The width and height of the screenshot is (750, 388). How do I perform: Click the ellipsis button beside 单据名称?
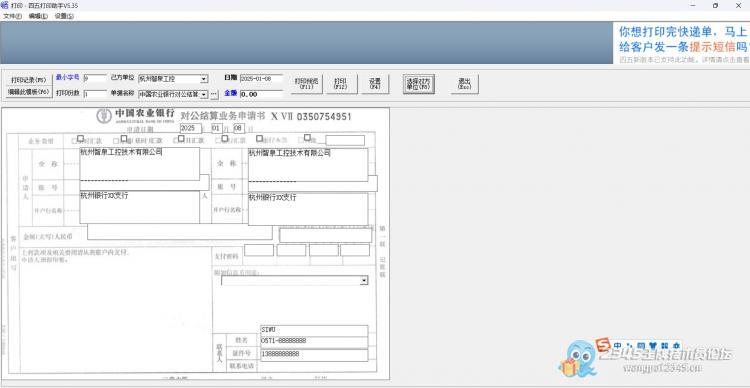coord(214,94)
